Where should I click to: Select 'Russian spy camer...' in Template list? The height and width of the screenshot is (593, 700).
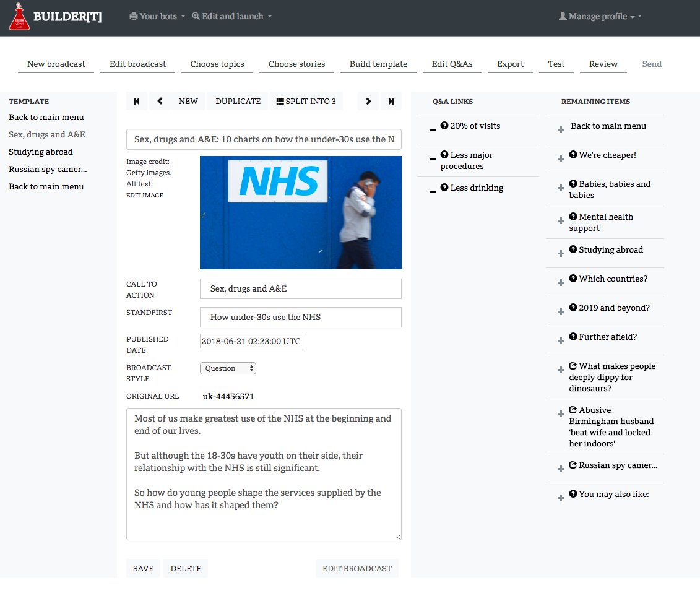(48, 169)
